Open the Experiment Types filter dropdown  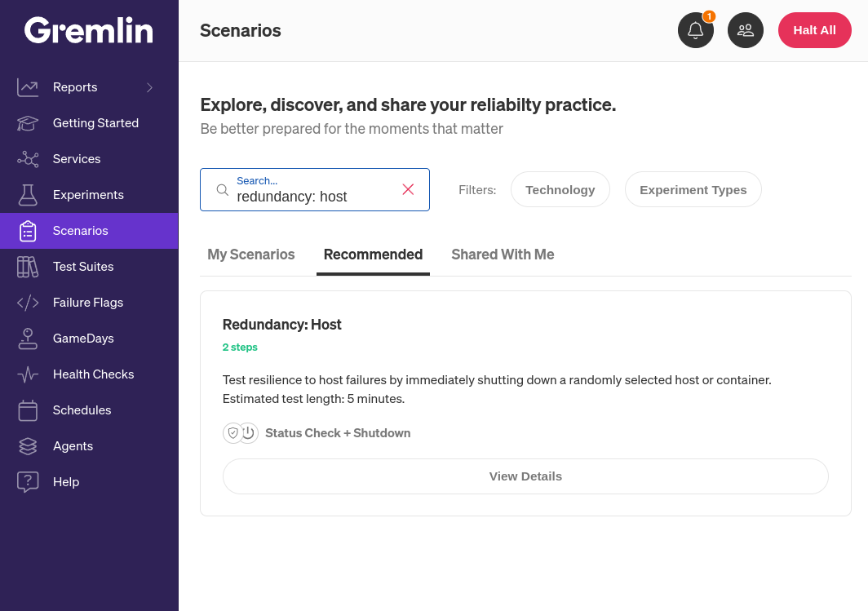pyautogui.click(x=693, y=189)
